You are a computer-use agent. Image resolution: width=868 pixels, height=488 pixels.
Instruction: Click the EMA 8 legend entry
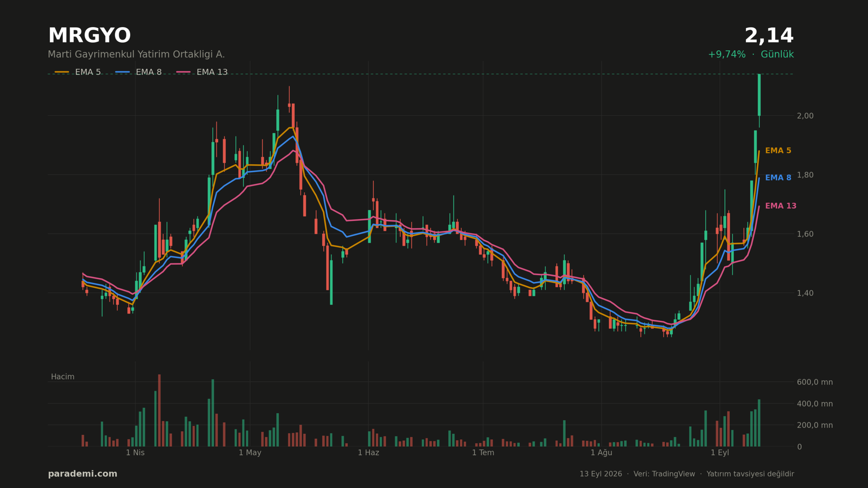pos(138,72)
